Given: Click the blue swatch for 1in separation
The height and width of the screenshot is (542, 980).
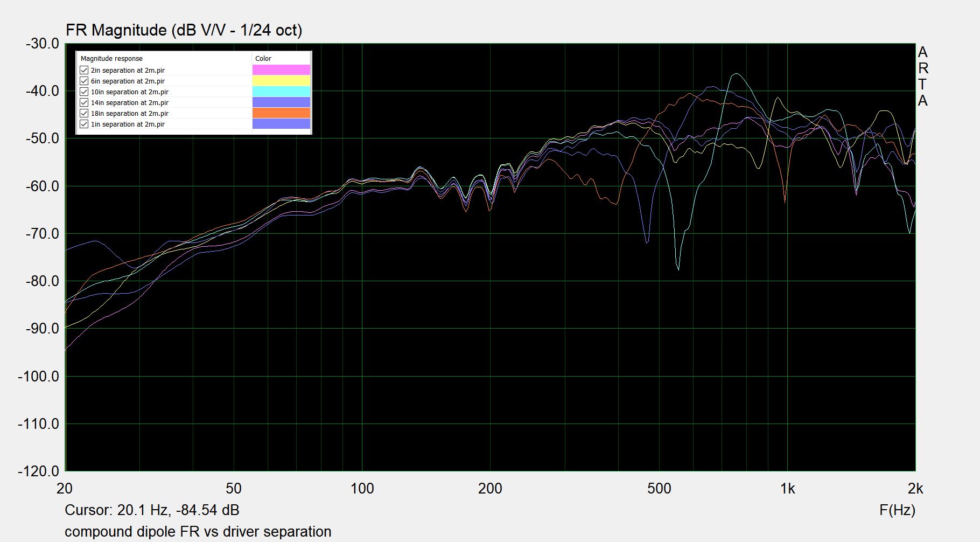Looking at the screenshot, I should pyautogui.click(x=281, y=124).
